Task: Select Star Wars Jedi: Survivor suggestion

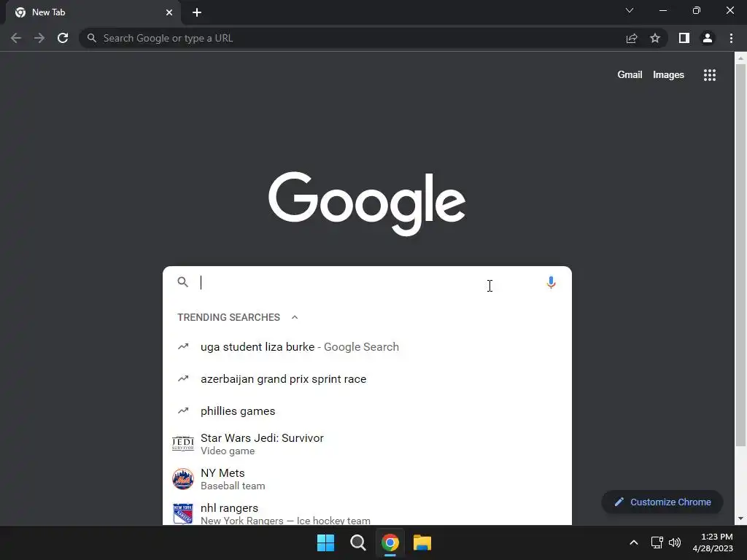Action: point(367,444)
